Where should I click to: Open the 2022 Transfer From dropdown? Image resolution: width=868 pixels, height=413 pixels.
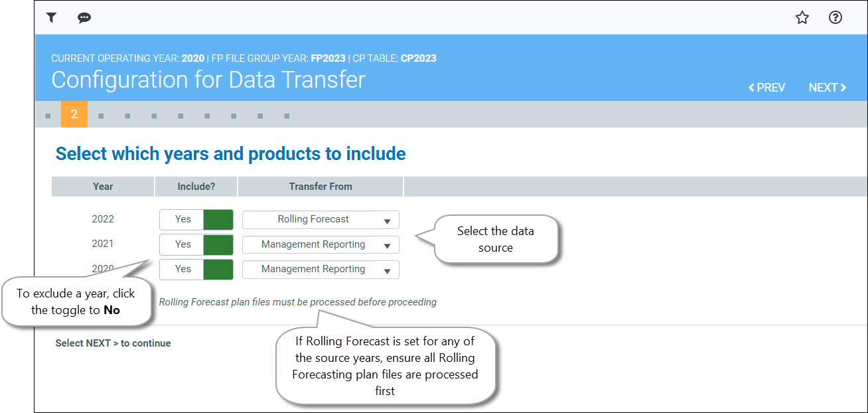pos(321,220)
